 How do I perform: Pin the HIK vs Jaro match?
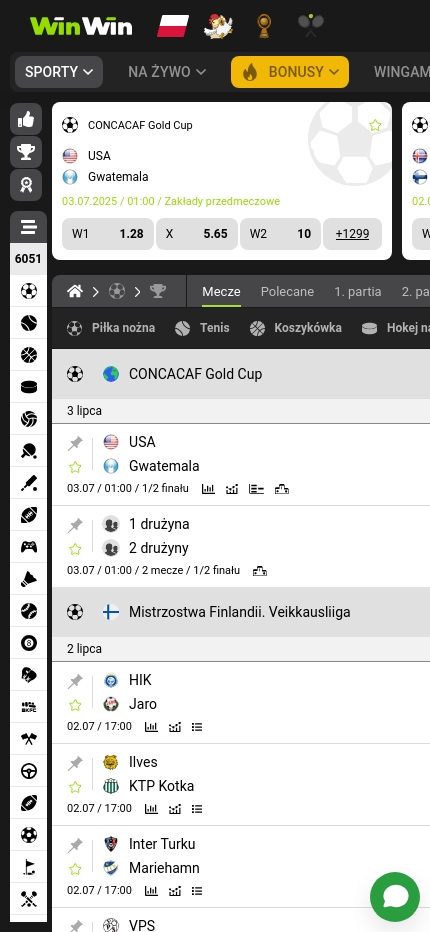point(75,681)
